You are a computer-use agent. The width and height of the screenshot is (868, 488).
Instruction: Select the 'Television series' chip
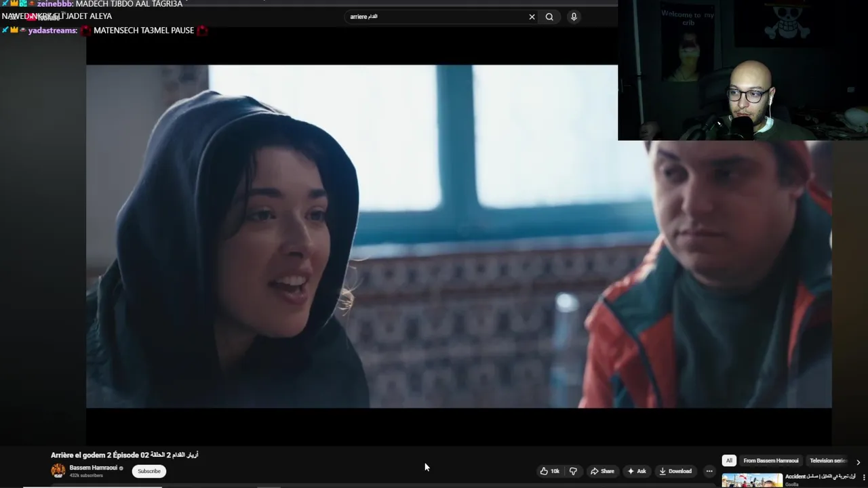(828, 461)
